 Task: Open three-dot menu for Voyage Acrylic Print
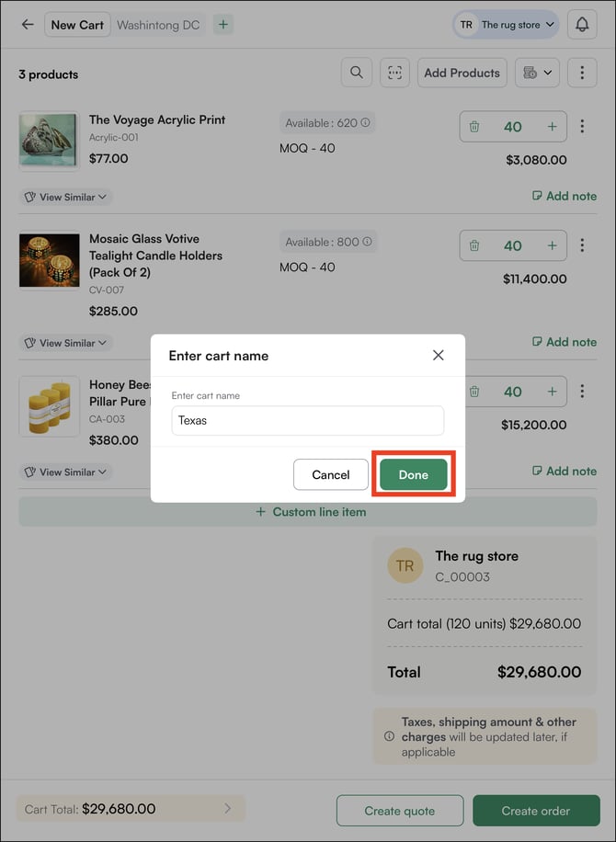582,127
